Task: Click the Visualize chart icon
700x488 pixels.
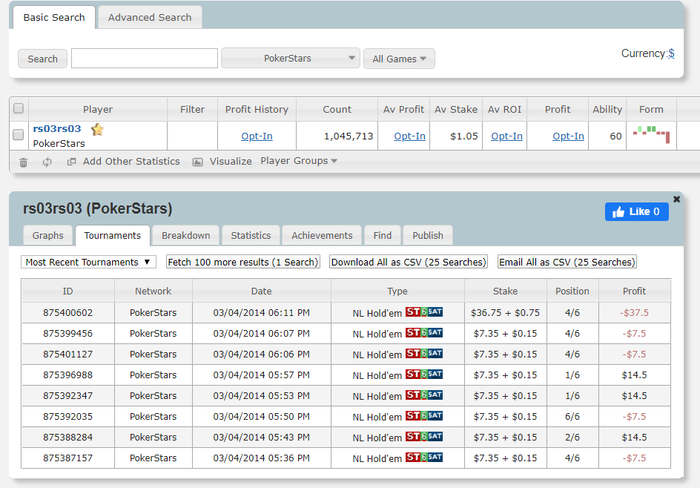Action: 197,162
